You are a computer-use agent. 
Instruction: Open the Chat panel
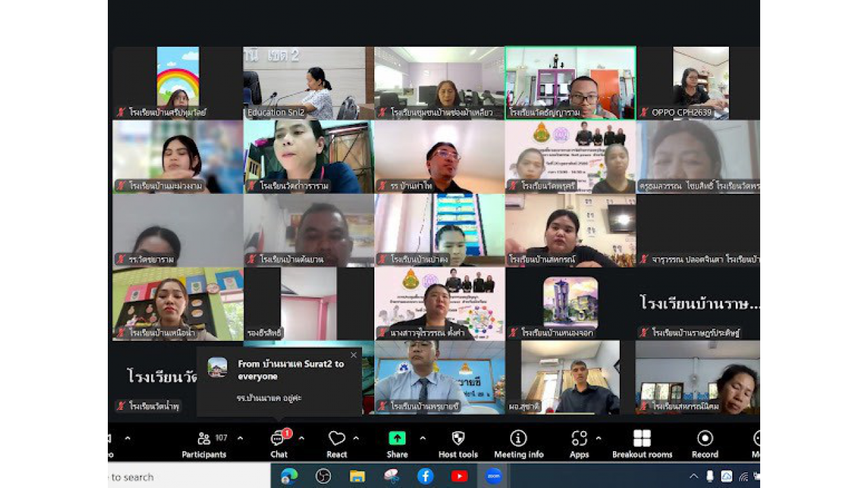click(x=279, y=443)
